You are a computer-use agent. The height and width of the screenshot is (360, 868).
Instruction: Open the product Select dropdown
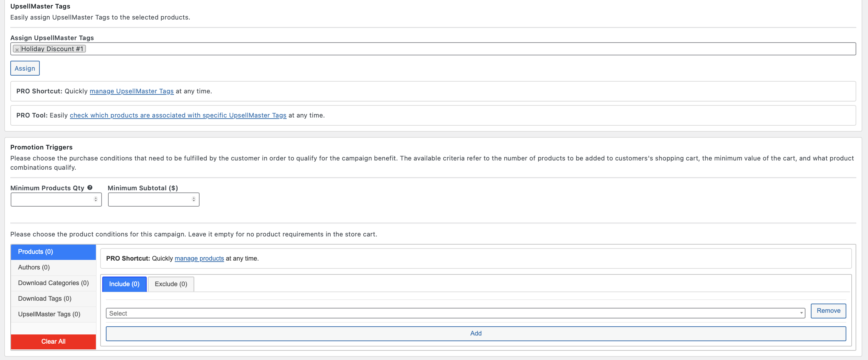pyautogui.click(x=455, y=313)
